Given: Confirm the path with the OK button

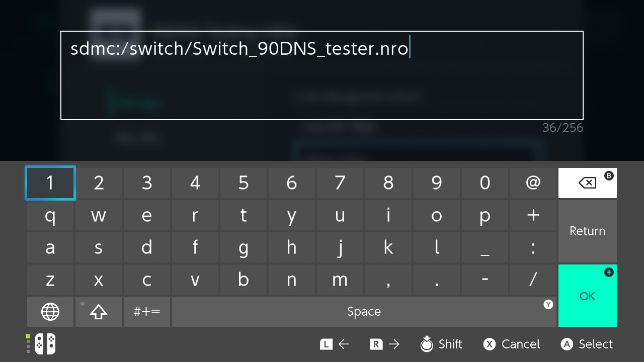Looking at the screenshot, I should pos(587,296).
